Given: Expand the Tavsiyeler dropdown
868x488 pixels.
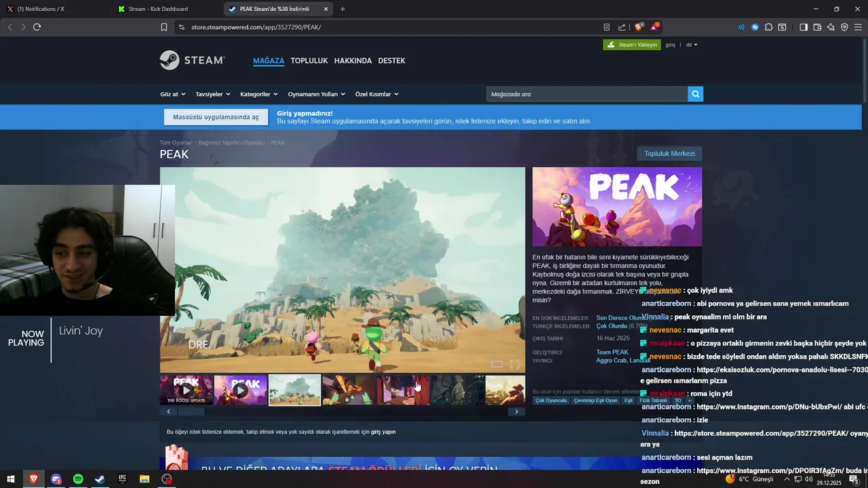Looking at the screenshot, I should click(x=213, y=94).
